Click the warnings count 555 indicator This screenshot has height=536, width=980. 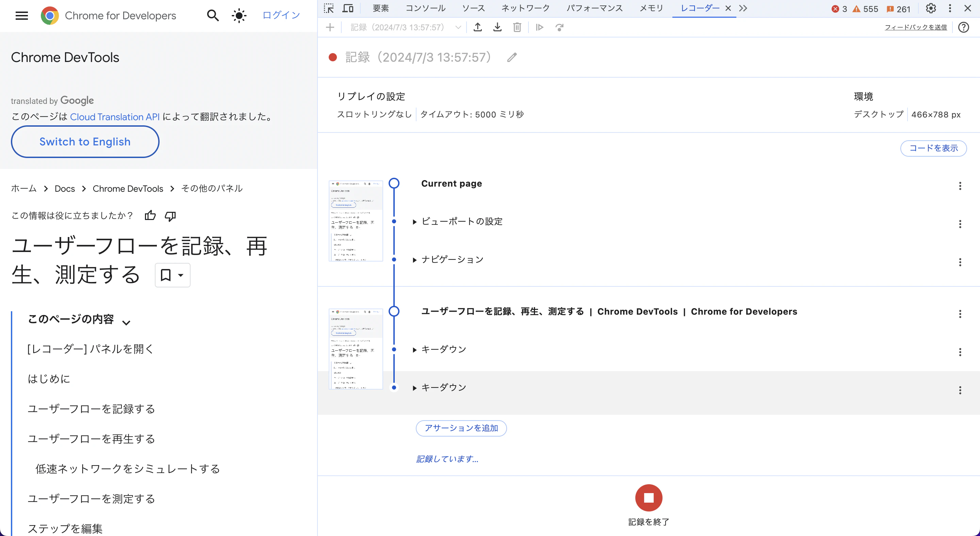click(x=865, y=9)
